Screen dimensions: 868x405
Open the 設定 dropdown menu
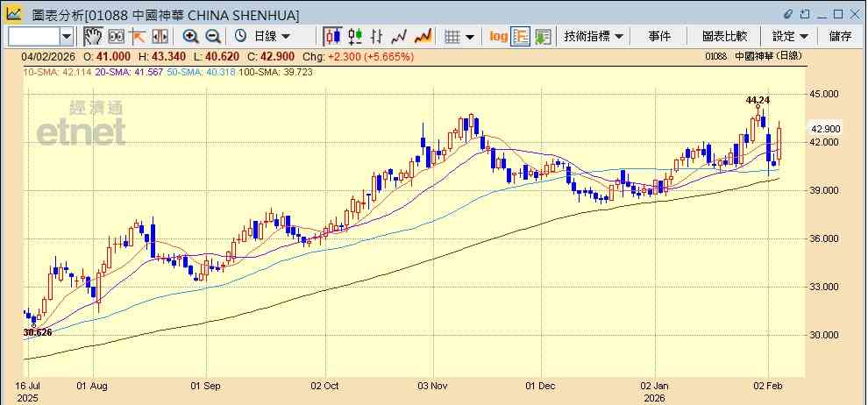point(790,37)
